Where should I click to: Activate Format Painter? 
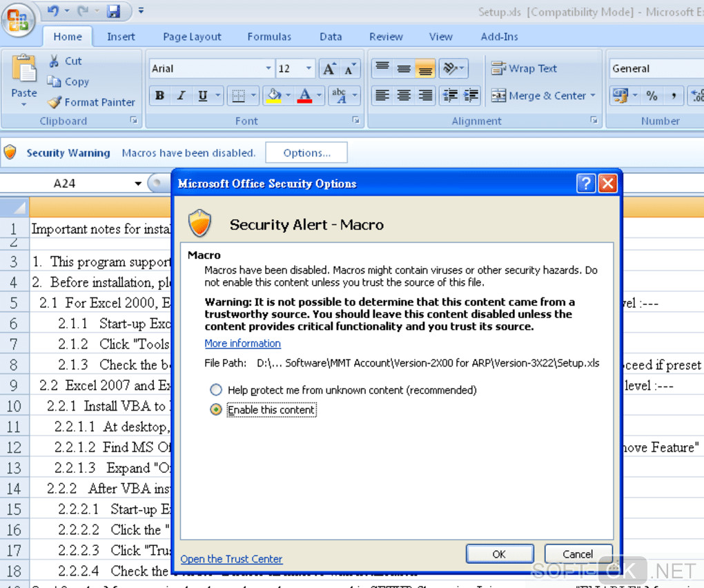pos(91,102)
